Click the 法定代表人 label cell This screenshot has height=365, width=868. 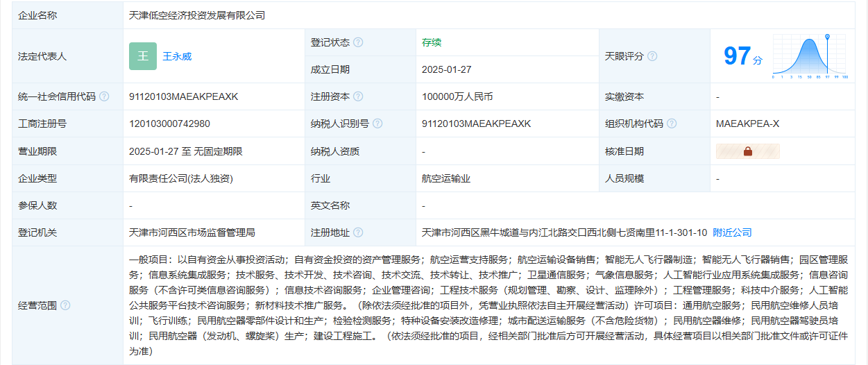[67, 56]
